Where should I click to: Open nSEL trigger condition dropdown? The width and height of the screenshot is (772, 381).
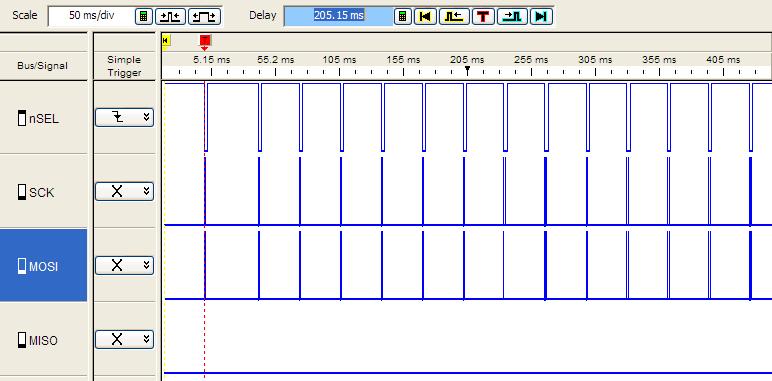tap(125, 118)
